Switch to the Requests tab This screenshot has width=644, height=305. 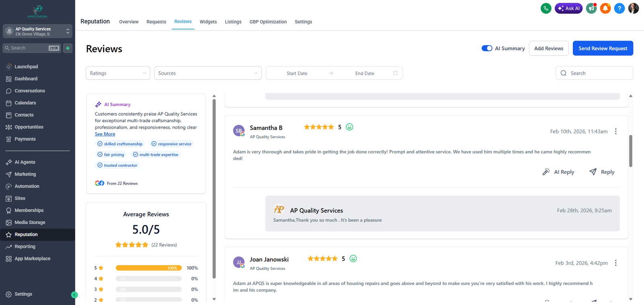(x=156, y=22)
